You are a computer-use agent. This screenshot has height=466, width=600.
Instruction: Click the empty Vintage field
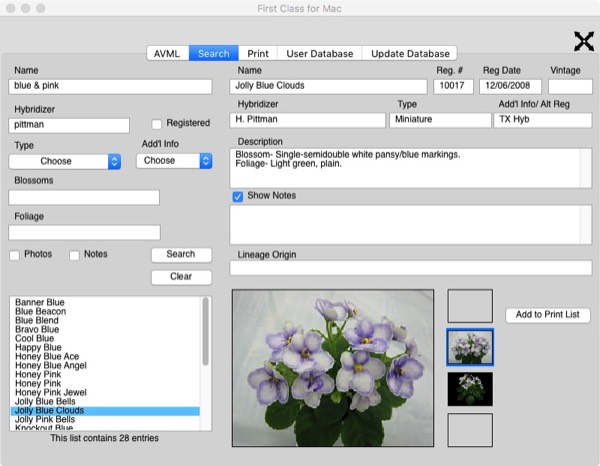(x=570, y=86)
